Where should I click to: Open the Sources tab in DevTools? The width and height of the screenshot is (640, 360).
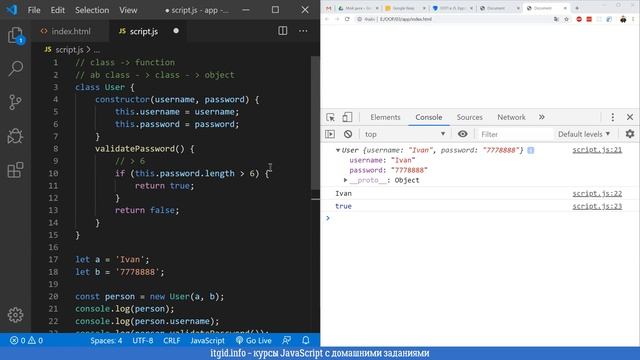[x=469, y=117]
